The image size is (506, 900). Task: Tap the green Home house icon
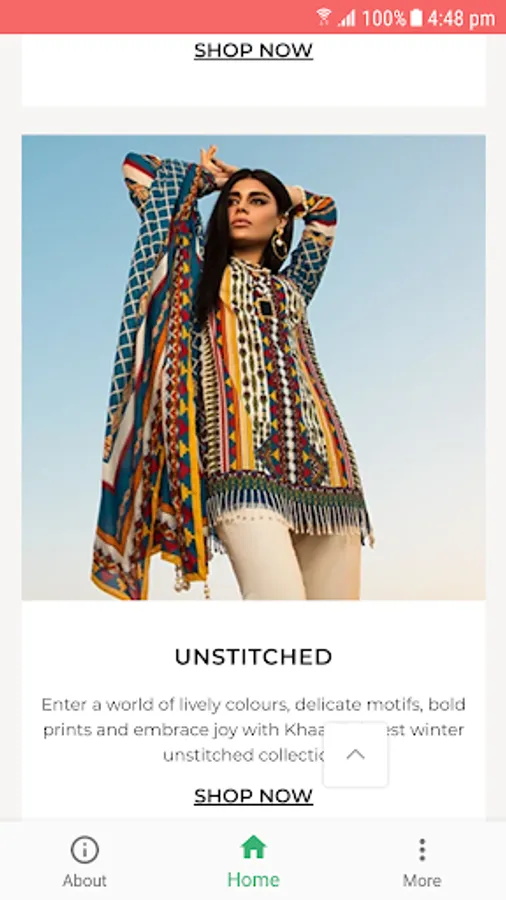coord(254,847)
